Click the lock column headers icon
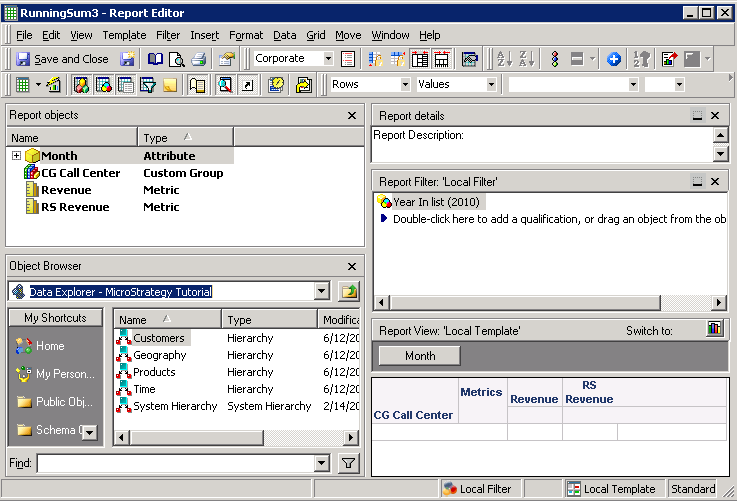Screen dimensions: 737x501 coord(398,59)
